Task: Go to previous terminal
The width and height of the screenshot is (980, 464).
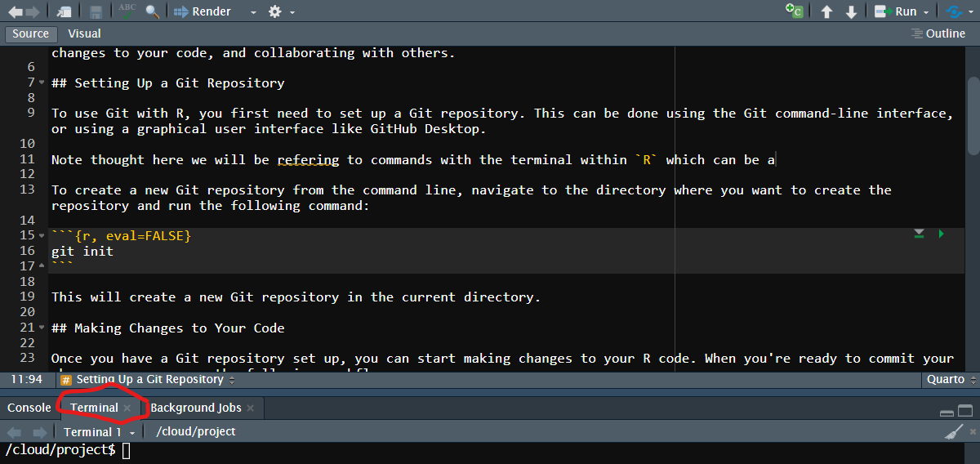Action: (15, 431)
